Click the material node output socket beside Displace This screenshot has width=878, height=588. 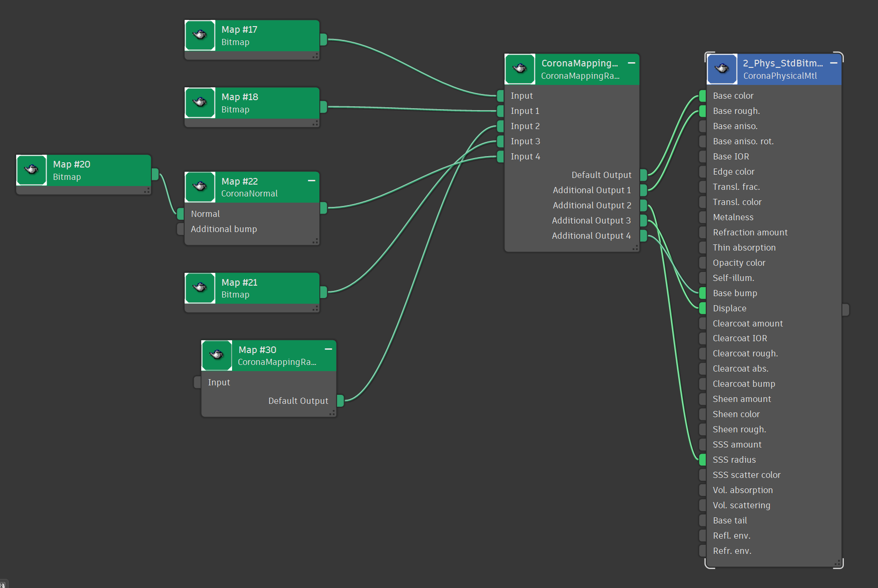coord(846,309)
